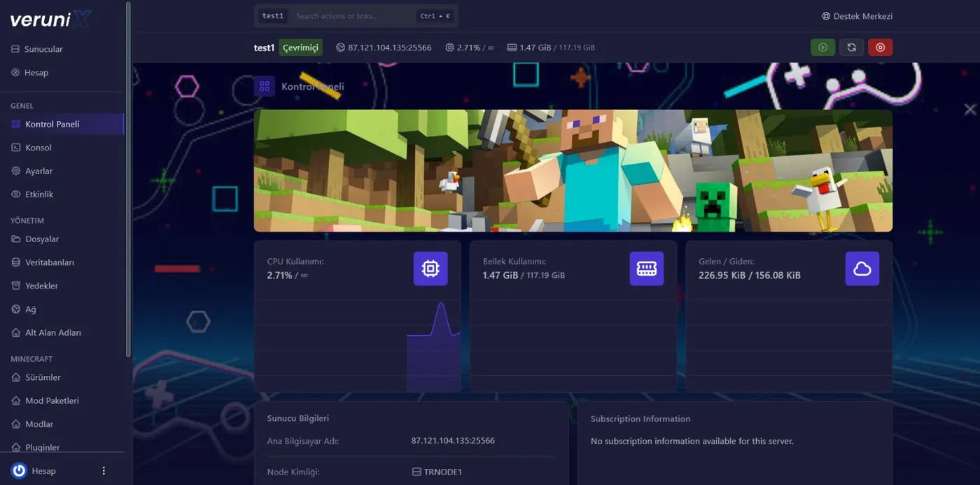This screenshot has height=485, width=980.
Task: Click the Modlar icon
Action: [x=16, y=424]
